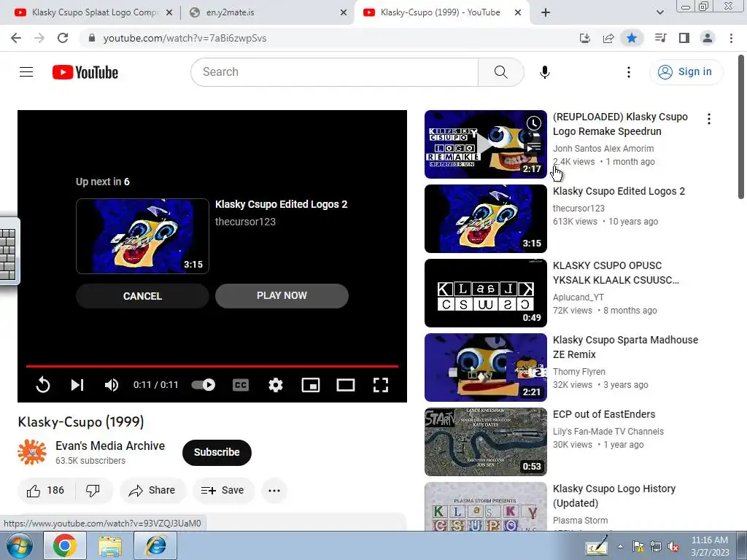Click the address bar URL
The width and height of the screenshot is (747, 560).
[x=185, y=38]
